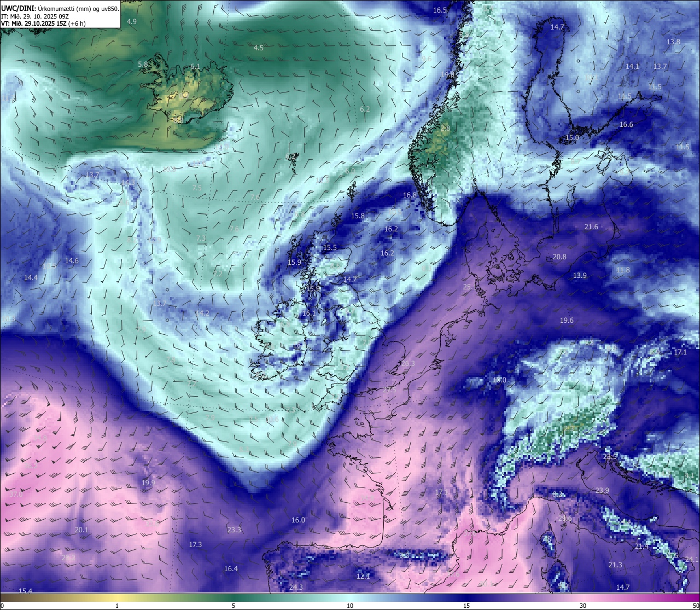Viewport: 700px width, 610px height.
Task: Click the 19.9 value on the map
Action: point(148,483)
